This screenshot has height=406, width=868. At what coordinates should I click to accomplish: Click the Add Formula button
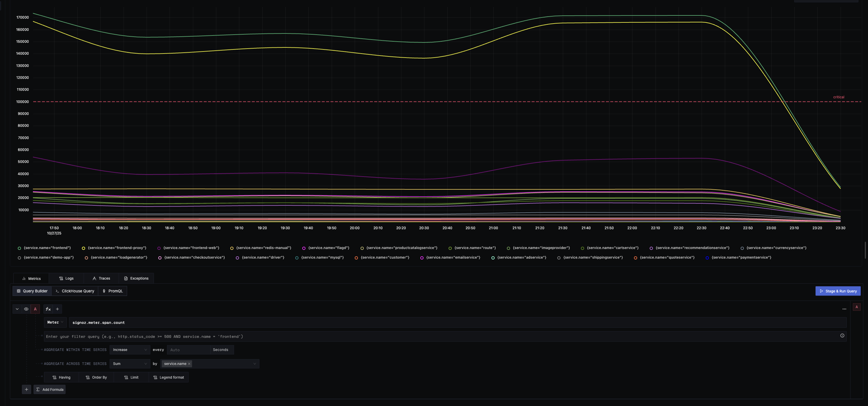[x=50, y=389]
